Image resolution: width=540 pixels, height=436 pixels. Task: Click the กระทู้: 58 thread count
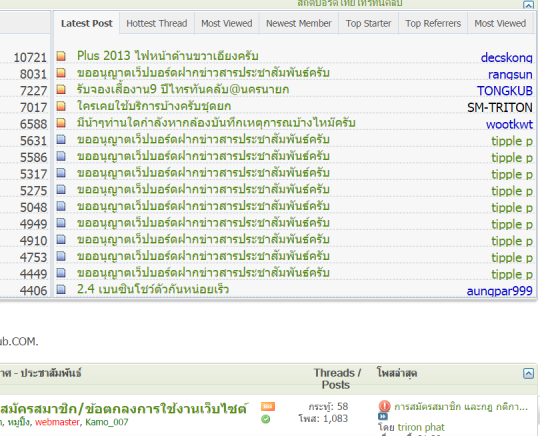click(328, 406)
